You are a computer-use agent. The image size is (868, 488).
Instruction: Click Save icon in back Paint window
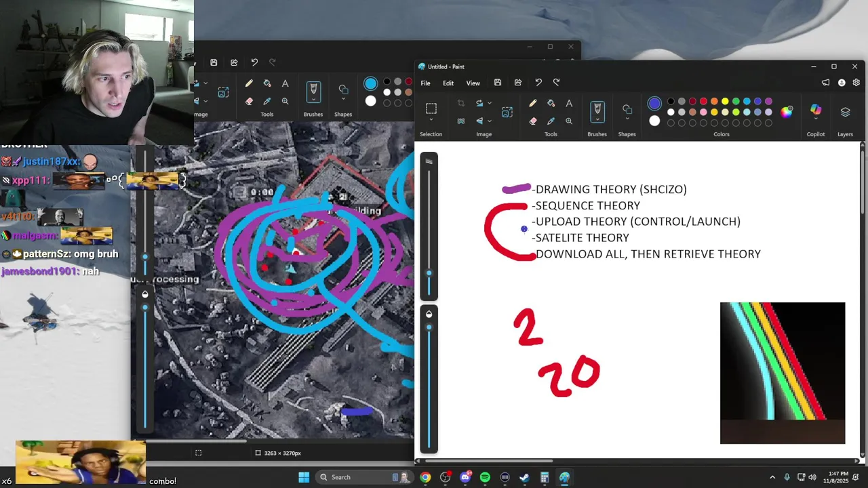click(214, 62)
